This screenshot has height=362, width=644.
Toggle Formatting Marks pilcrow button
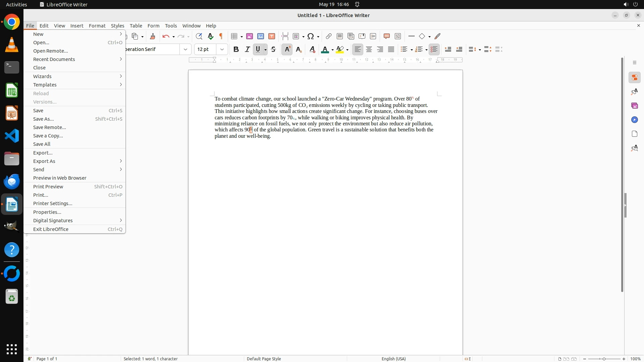[x=221, y=36]
